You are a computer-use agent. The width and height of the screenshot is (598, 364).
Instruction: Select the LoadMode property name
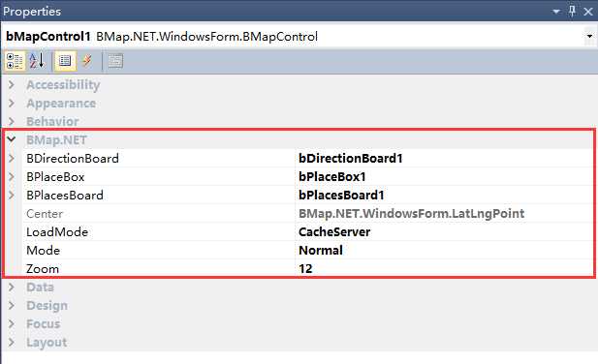(57, 232)
